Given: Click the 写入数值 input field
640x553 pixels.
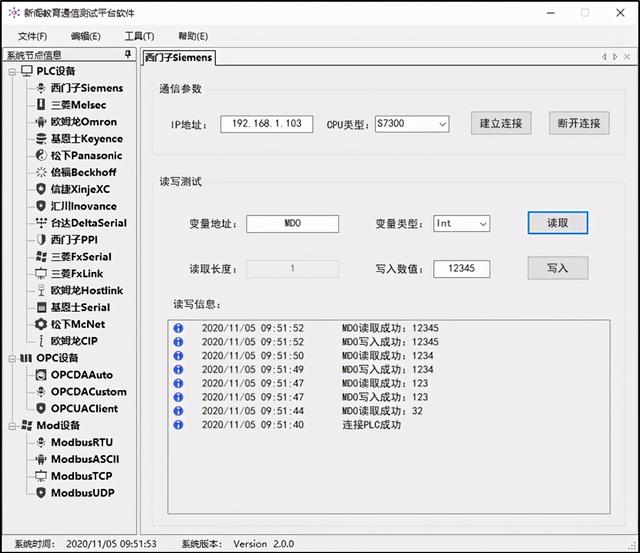Looking at the screenshot, I should [468, 269].
